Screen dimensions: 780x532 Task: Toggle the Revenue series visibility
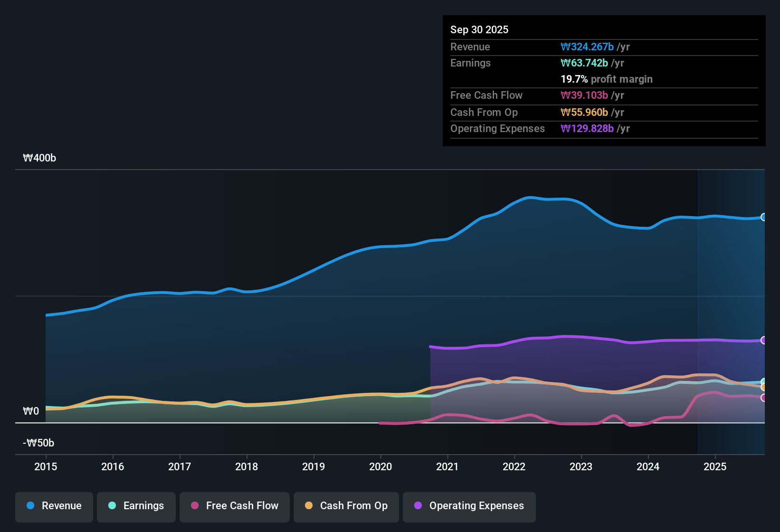pyautogui.click(x=54, y=506)
